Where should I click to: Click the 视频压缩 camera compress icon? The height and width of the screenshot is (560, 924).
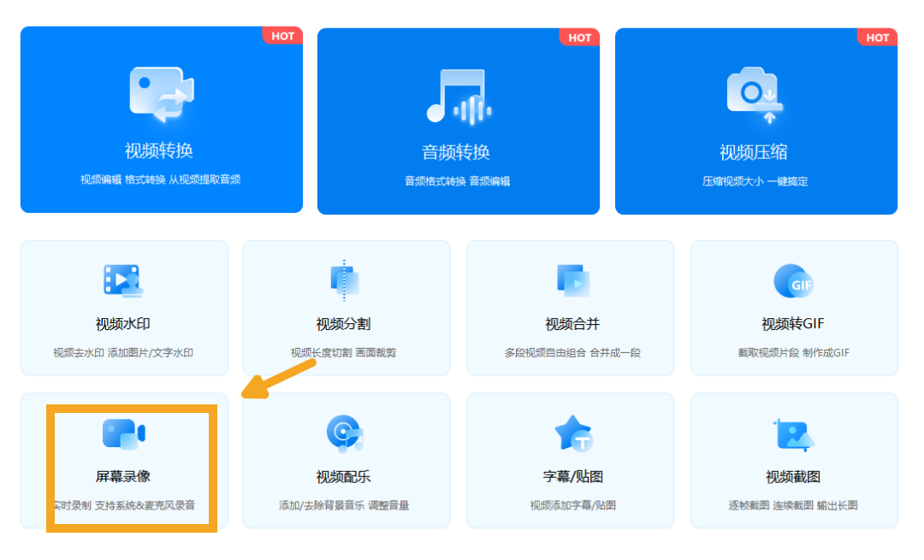point(755,95)
